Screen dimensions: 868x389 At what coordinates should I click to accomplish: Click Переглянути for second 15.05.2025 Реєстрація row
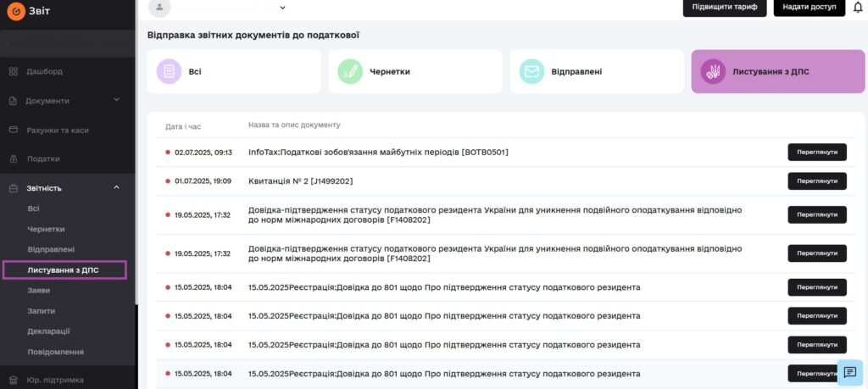tap(817, 316)
